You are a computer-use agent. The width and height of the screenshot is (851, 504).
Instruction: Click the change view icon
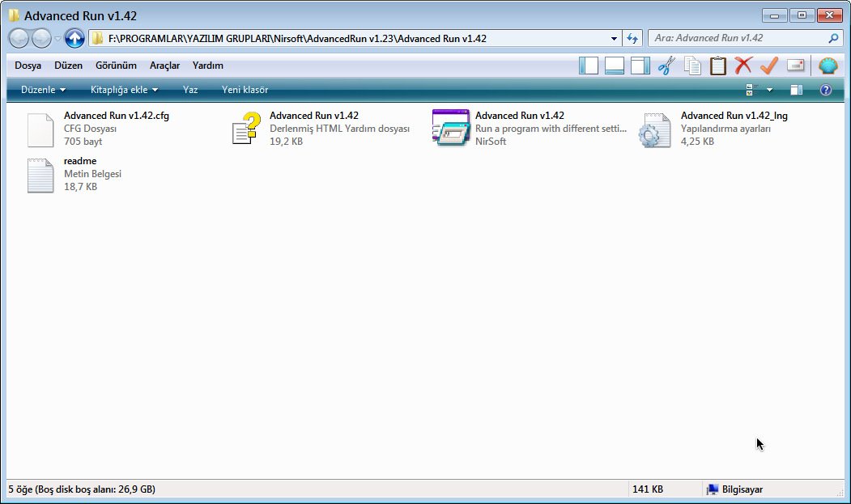(x=752, y=90)
